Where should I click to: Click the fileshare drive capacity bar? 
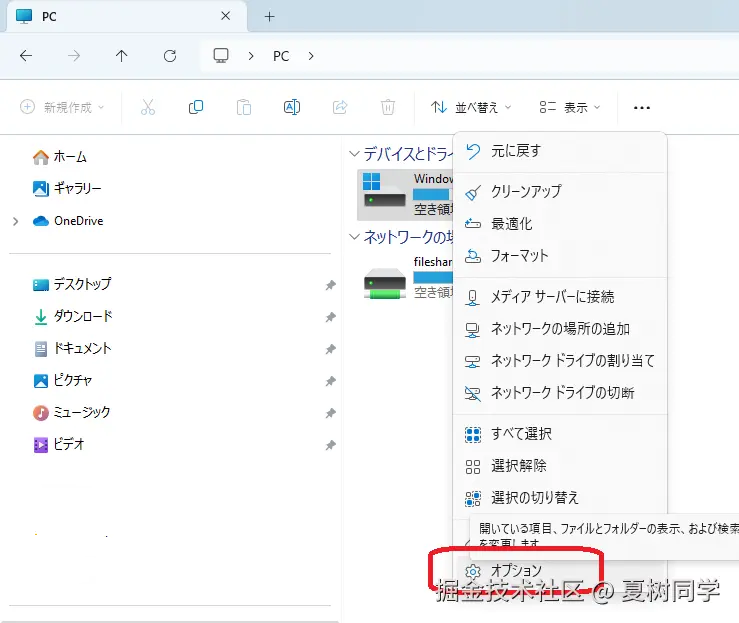[433, 278]
